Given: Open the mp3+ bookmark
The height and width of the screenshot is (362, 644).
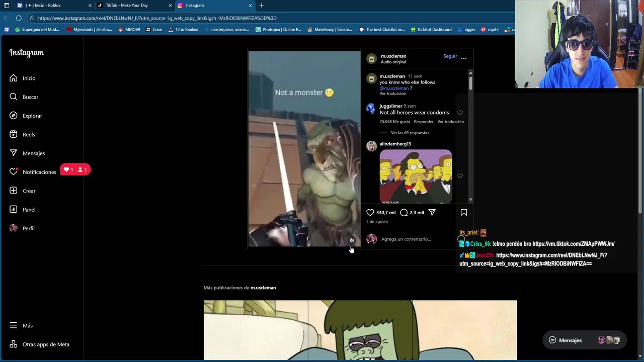Looking at the screenshot, I should pos(490,30).
